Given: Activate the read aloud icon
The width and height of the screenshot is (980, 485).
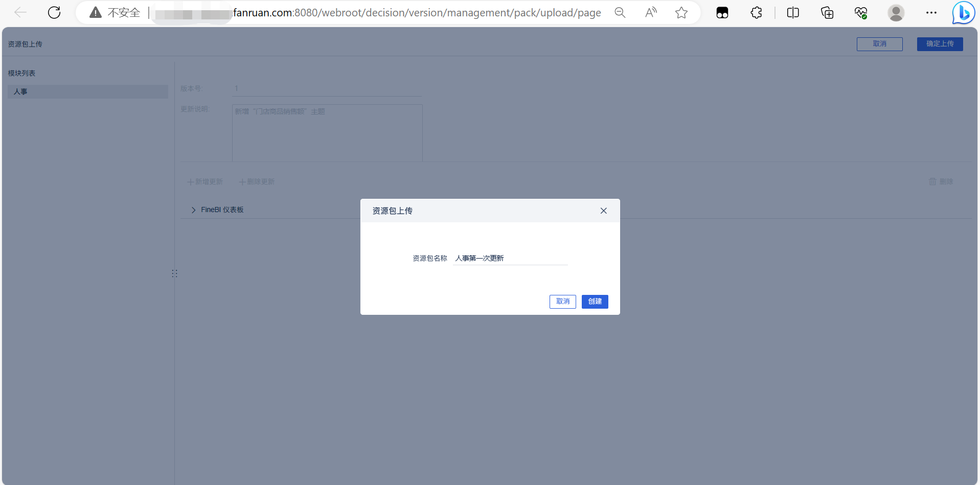Looking at the screenshot, I should click(x=651, y=13).
